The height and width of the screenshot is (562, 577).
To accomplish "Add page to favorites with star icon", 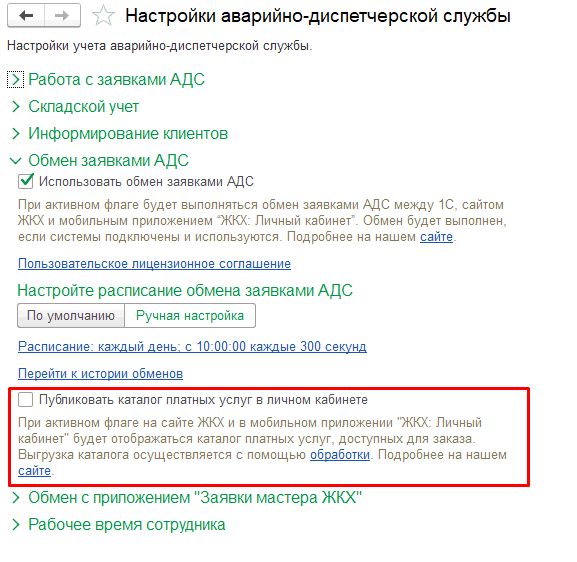I will pos(103,16).
